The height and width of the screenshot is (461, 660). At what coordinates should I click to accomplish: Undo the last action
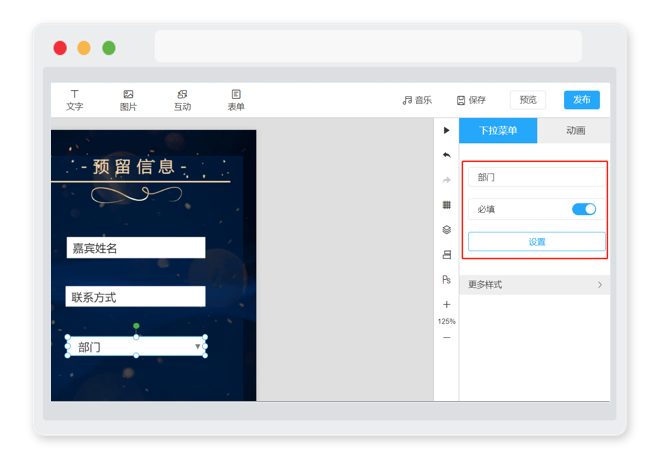coord(447,155)
